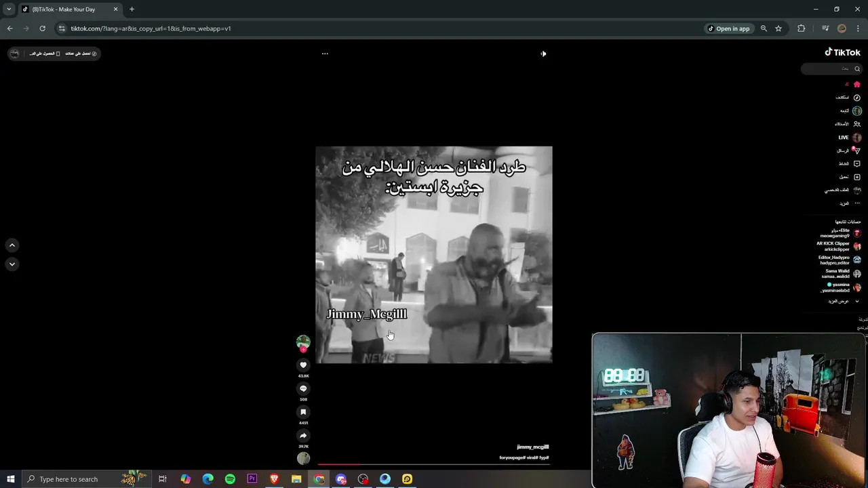This screenshot has width=868, height=488.
Task: Click get coins pill in top-left
Action: point(81,54)
